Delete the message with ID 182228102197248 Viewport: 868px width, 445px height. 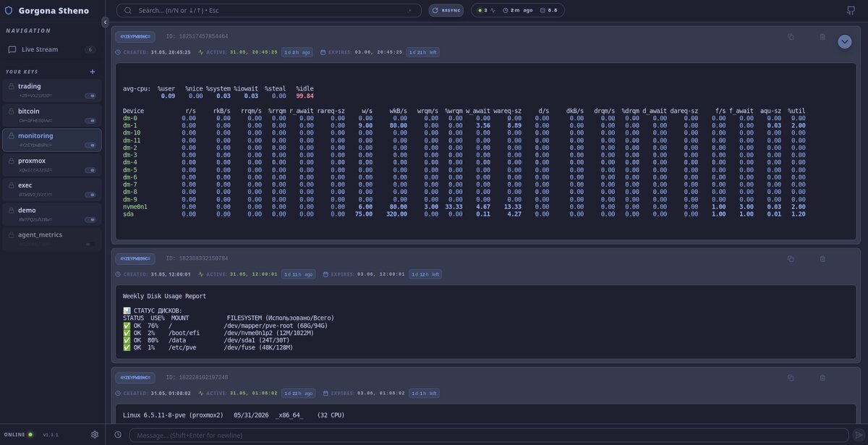point(822,378)
